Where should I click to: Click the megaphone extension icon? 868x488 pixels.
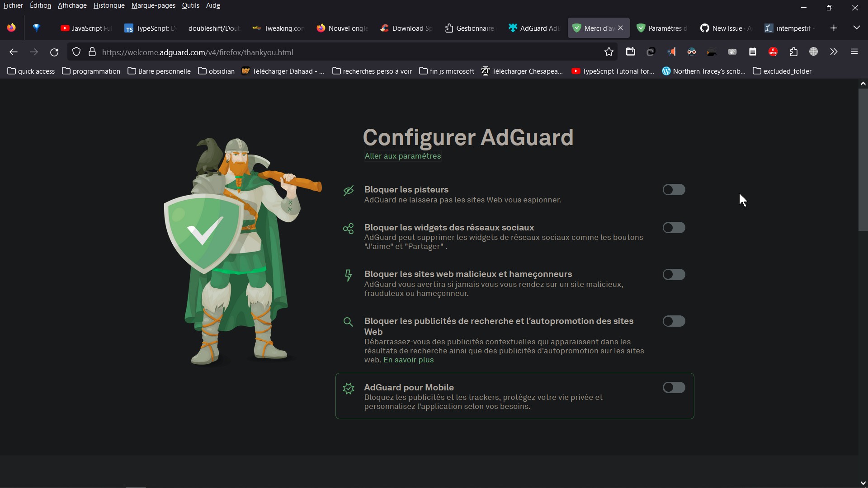[672, 52]
